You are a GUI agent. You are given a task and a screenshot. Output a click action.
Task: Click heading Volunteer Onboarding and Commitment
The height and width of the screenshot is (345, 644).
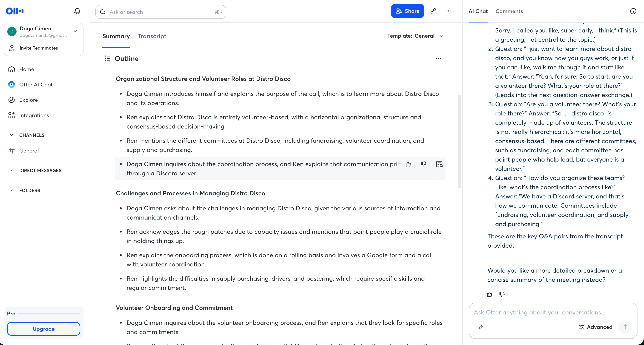(x=174, y=308)
